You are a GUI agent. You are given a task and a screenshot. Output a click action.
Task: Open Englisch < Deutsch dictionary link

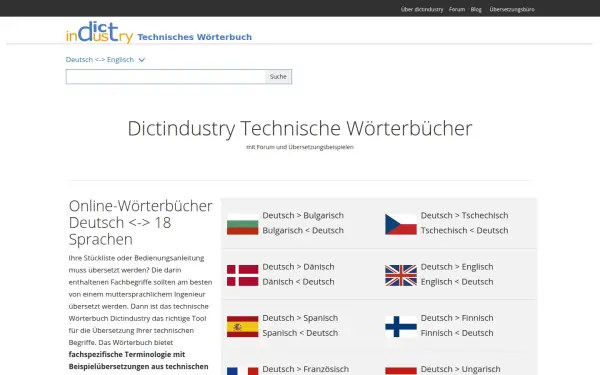point(457,282)
